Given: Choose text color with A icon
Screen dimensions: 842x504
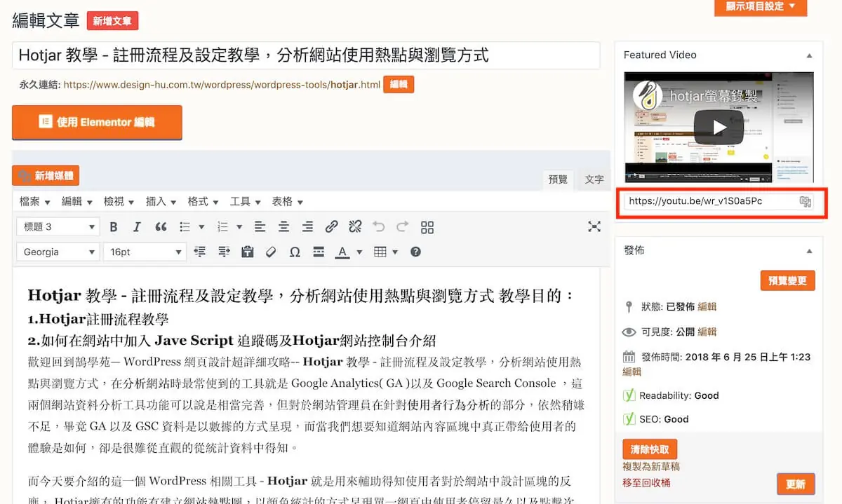Looking at the screenshot, I should (342, 252).
